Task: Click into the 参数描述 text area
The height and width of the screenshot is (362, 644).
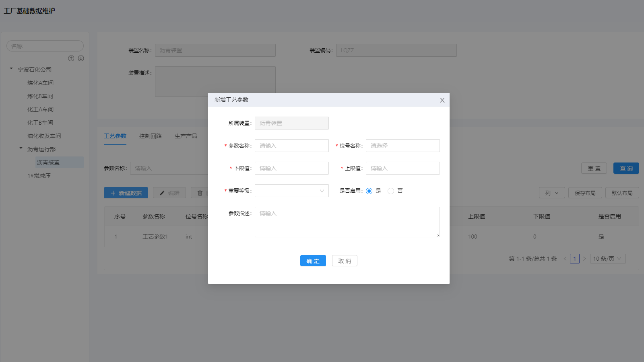Action: click(347, 222)
